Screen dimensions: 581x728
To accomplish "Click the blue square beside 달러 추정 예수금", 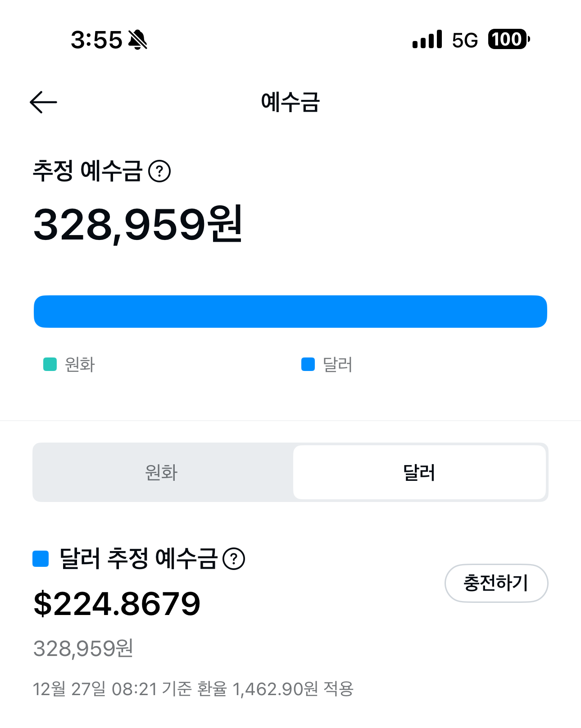I will coord(41,559).
